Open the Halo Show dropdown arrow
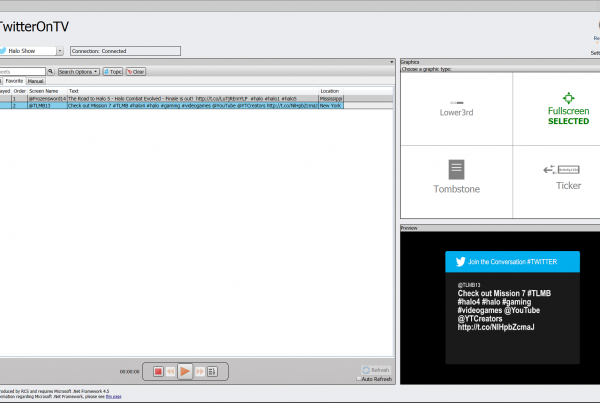The image size is (600, 403). (x=60, y=51)
